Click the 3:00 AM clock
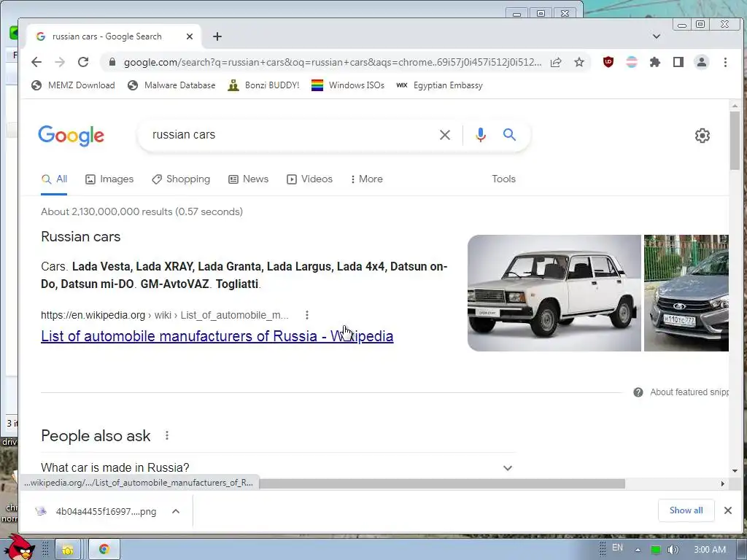 pyautogui.click(x=710, y=550)
